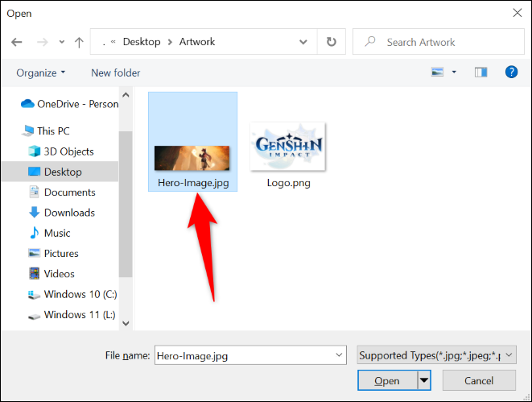Expand the File name dropdown arrow

pos(339,355)
